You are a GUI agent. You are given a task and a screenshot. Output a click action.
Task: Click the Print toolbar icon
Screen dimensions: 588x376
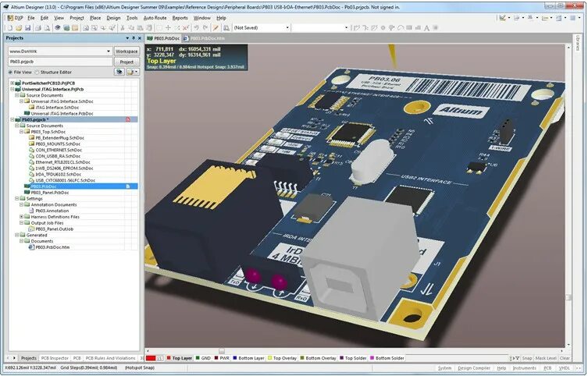(x=38, y=28)
